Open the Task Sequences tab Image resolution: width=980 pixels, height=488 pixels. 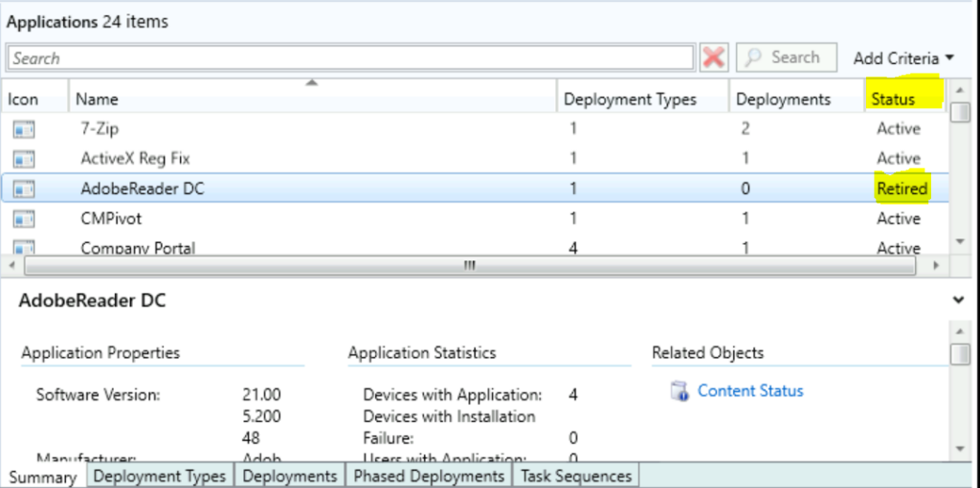pyautogui.click(x=575, y=476)
